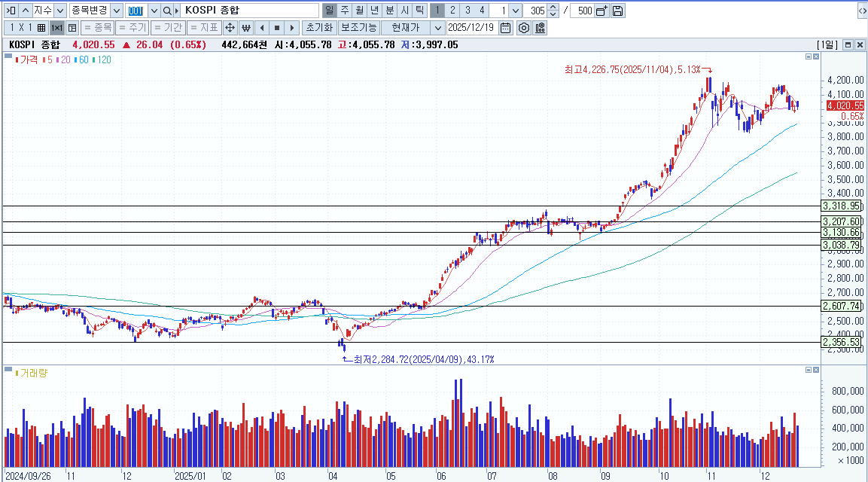The height and width of the screenshot is (482, 868).
Task: Click the chart indicator settings icon
Action: tap(541, 28)
